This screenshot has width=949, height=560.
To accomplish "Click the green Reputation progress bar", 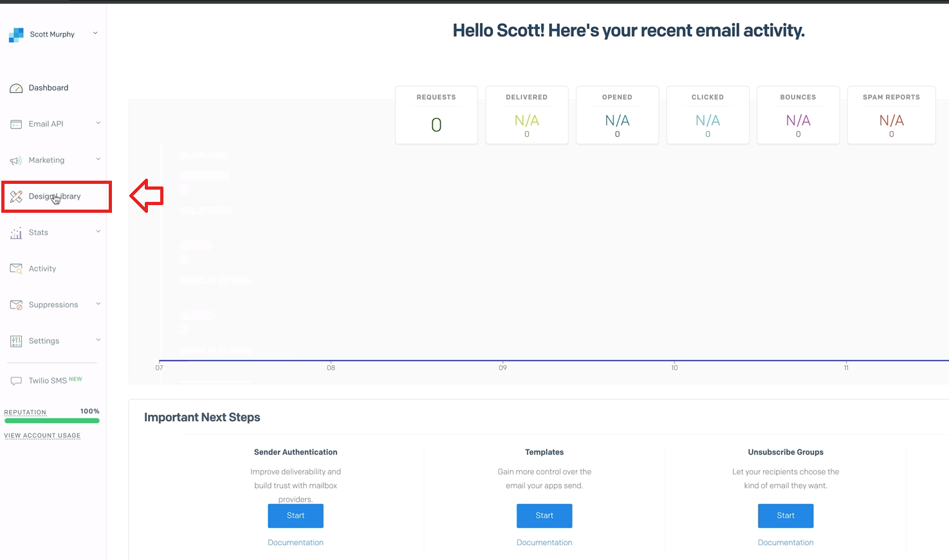I will pyautogui.click(x=51, y=420).
